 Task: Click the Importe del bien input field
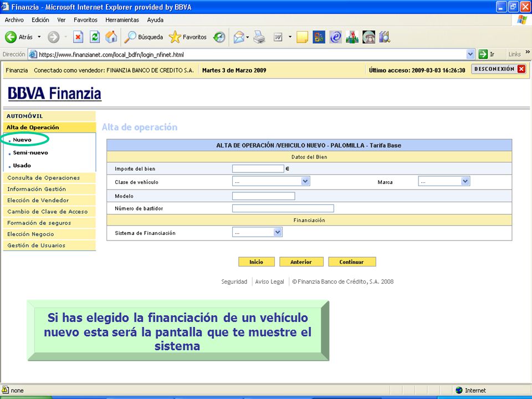click(x=258, y=168)
